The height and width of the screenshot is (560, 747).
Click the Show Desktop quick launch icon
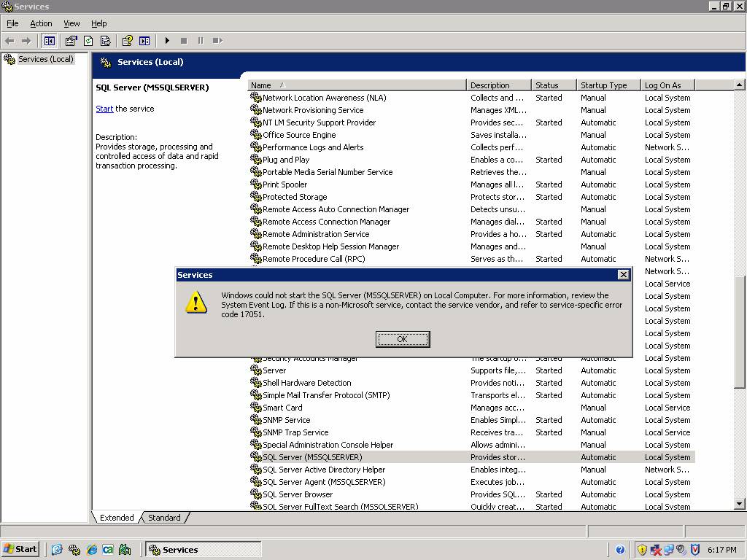tap(57, 550)
